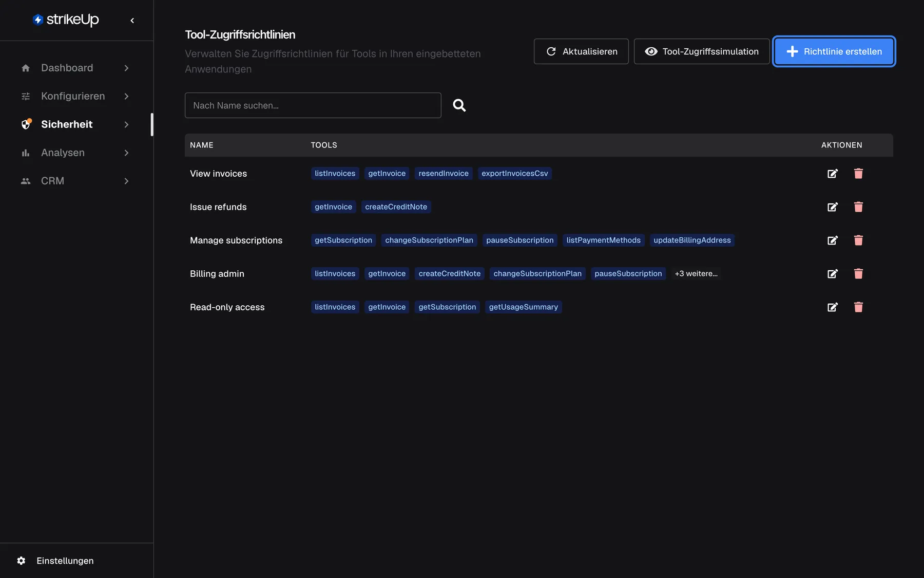Image resolution: width=924 pixels, height=578 pixels.
Task: Delete the Manage subscriptions policy
Action: 858,240
